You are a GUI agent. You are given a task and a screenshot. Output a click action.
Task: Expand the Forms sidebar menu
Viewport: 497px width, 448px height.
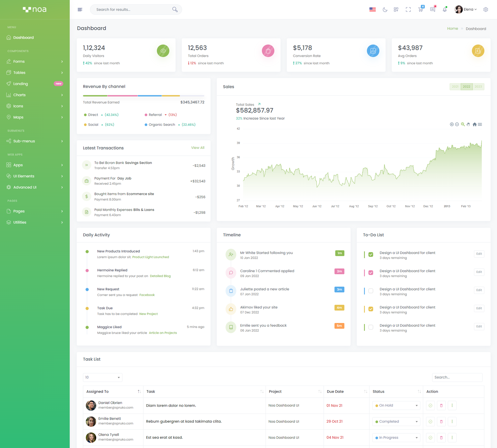point(35,61)
